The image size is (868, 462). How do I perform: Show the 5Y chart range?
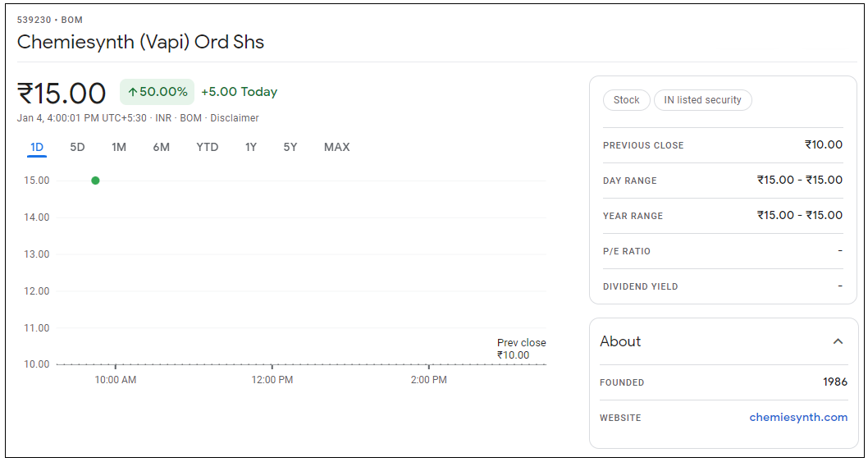(x=290, y=147)
